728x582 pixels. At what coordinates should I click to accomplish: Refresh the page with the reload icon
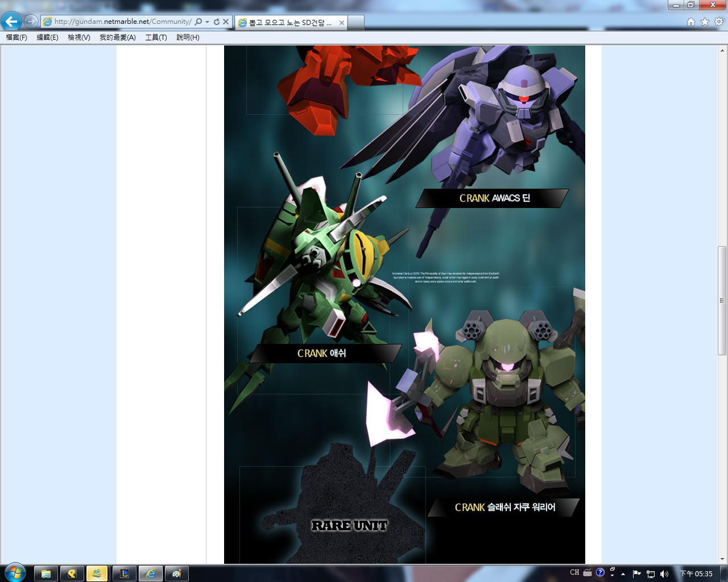(x=217, y=22)
